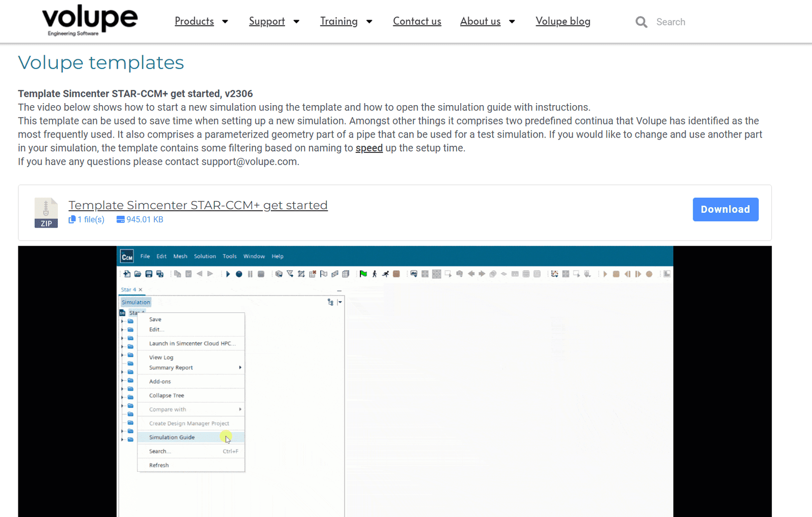Viewport: 812px width, 517px height.
Task: Click the Volupe logo in the header
Action: (x=89, y=20)
